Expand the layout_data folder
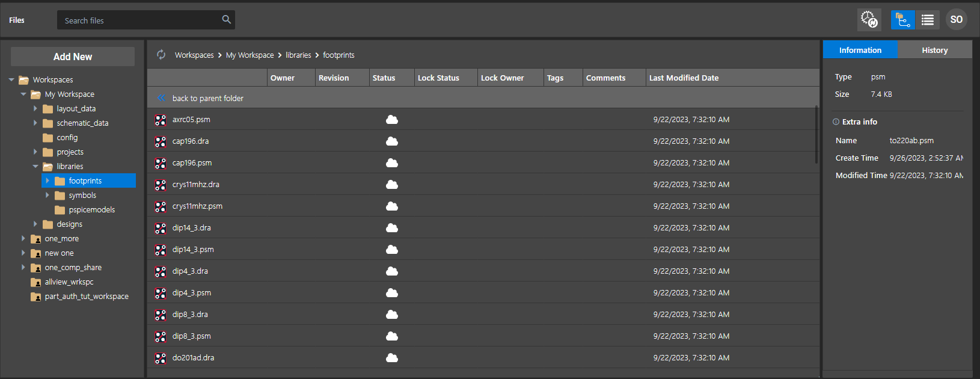Screen dimensions: 980x379 pos(35,109)
